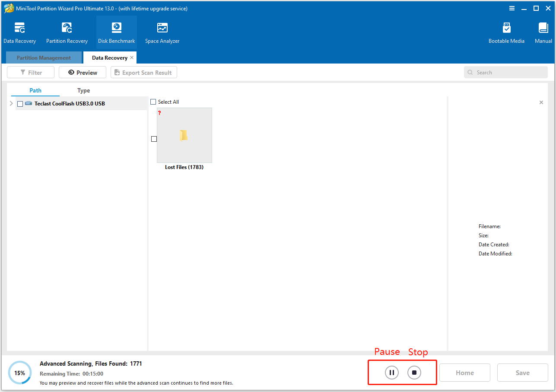This screenshot has height=392, width=556.
Task: Open the hamburger menu in title bar
Action: (512, 8)
